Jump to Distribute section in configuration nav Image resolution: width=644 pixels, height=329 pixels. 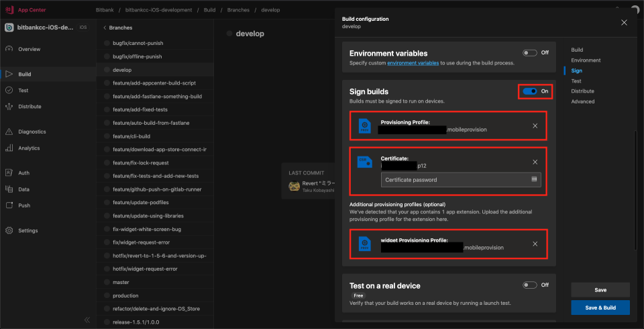582,91
